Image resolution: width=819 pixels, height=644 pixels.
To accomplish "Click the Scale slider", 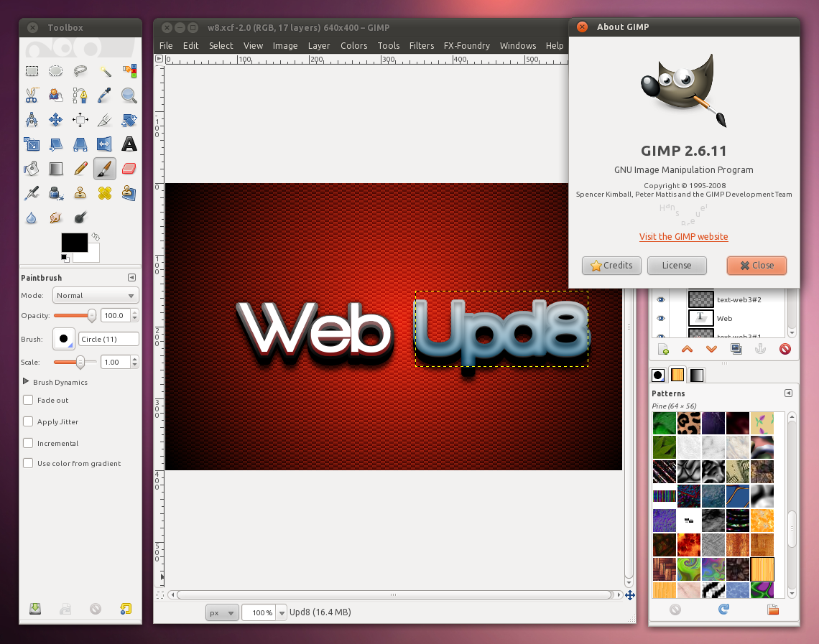I will coord(75,362).
